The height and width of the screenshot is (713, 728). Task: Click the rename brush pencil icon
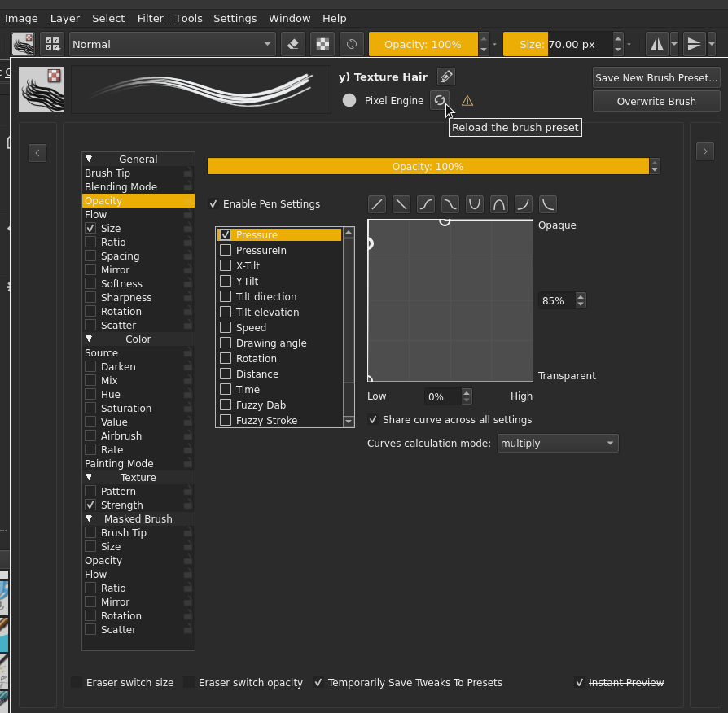(x=445, y=77)
